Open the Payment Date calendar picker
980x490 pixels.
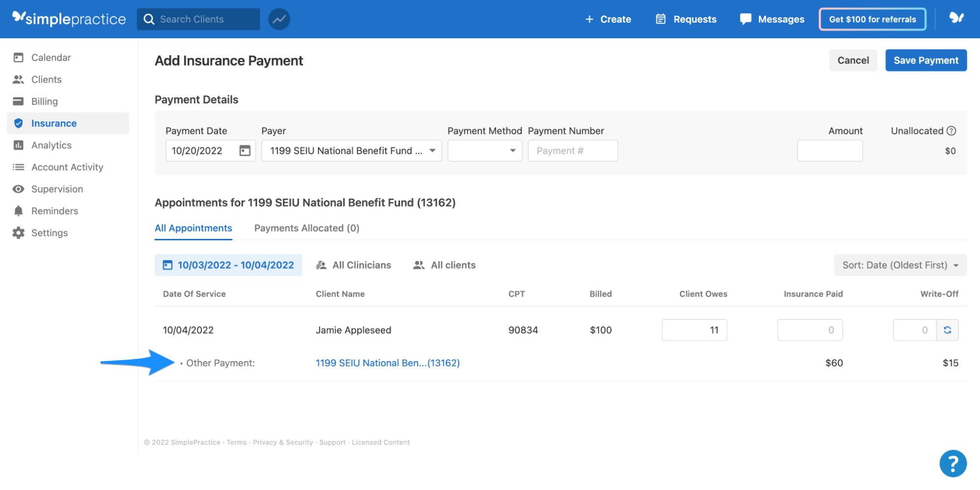coord(245,151)
